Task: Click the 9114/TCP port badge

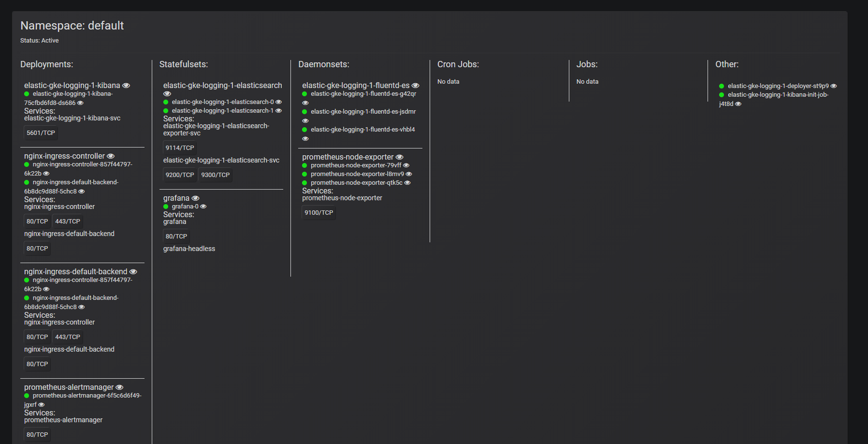Action: click(x=180, y=148)
